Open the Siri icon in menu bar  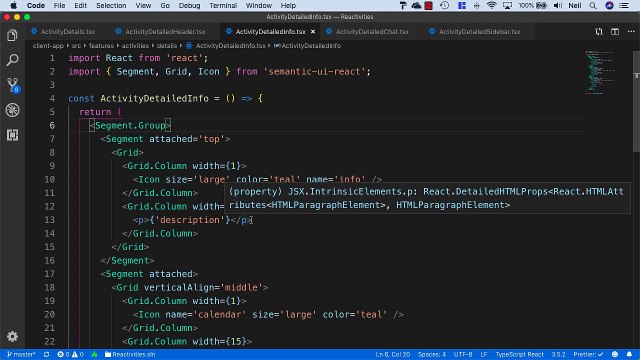point(609,5)
